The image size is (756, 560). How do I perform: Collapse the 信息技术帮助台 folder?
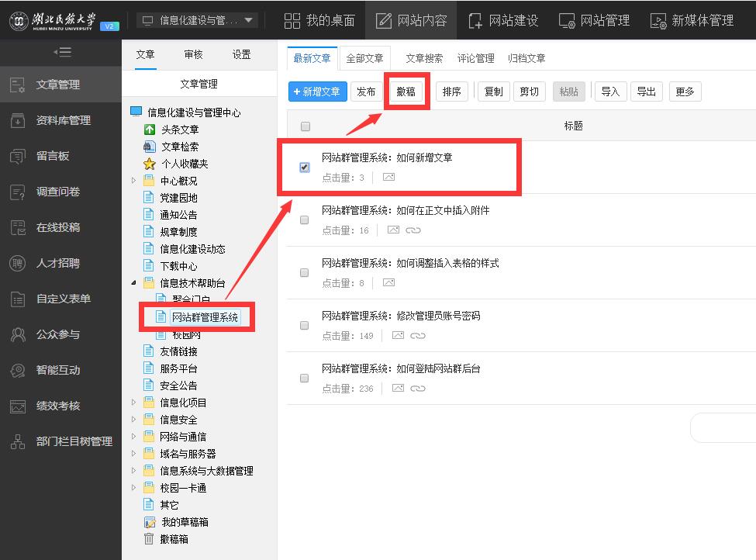point(133,283)
